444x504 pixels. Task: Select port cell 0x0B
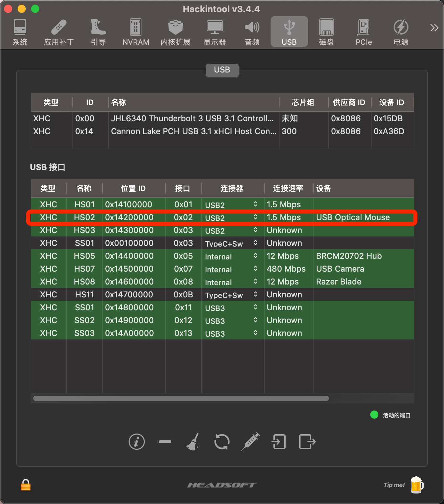coord(183,295)
